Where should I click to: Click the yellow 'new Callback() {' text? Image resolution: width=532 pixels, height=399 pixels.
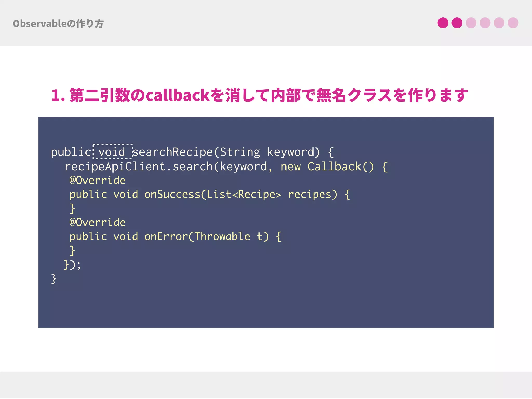coord(334,167)
